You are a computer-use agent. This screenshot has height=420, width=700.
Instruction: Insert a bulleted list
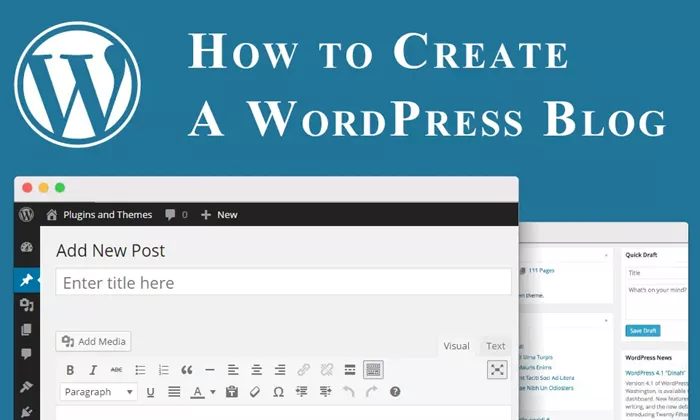click(x=140, y=370)
